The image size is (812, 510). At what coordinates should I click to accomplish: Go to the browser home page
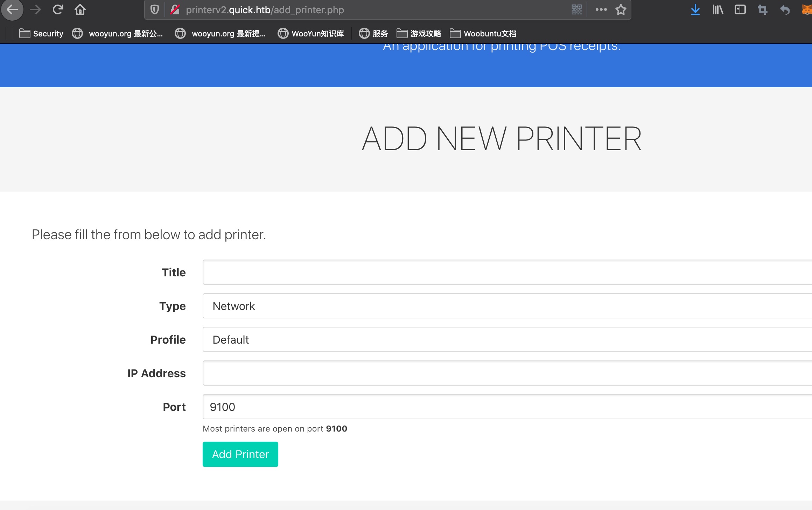coord(80,10)
